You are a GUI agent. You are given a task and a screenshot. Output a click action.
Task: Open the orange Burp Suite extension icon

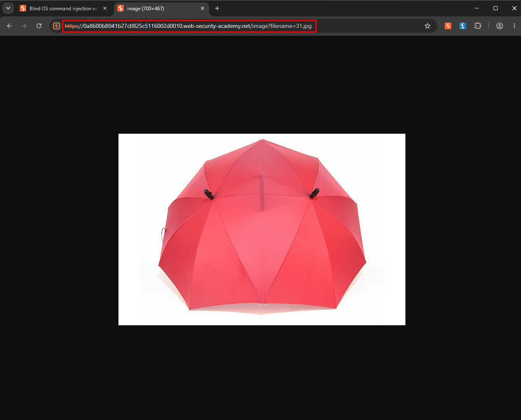[x=448, y=26]
